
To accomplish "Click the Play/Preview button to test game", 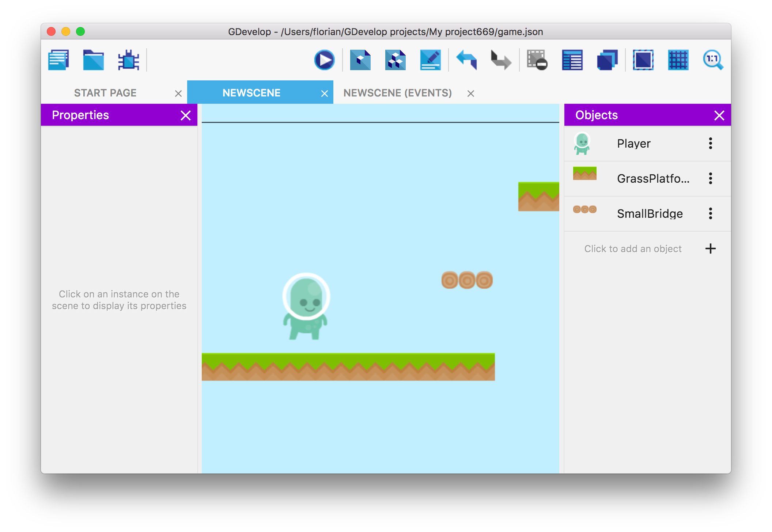I will pyautogui.click(x=324, y=60).
